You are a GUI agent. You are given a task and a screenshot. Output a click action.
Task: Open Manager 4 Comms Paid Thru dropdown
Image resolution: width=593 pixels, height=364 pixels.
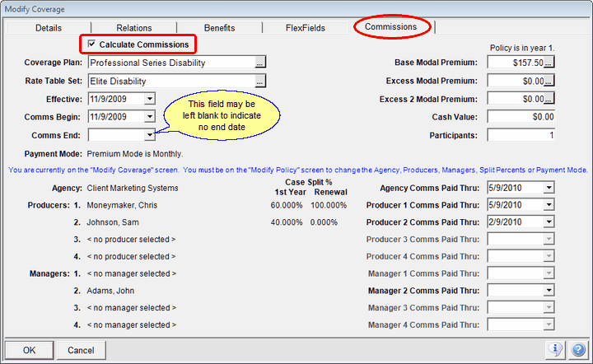coord(549,324)
